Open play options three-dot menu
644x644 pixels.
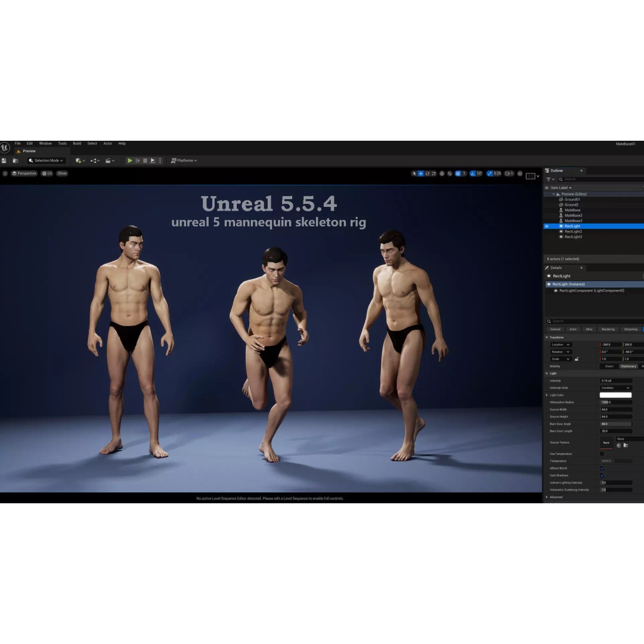coord(160,160)
